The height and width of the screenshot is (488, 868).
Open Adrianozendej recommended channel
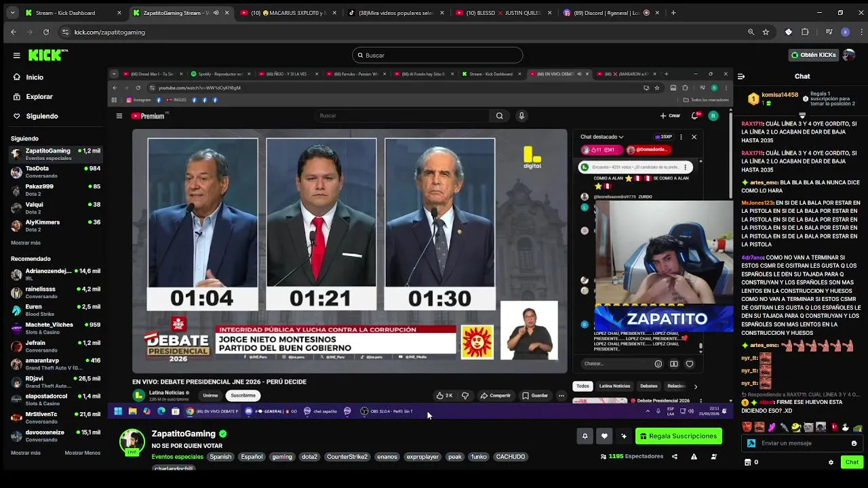56,274
